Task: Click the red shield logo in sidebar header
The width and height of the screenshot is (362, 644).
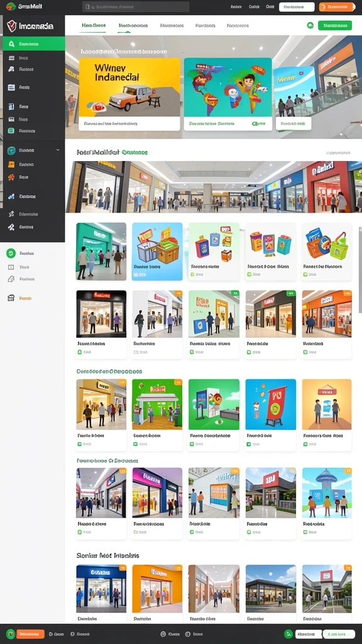Action: click(x=11, y=26)
